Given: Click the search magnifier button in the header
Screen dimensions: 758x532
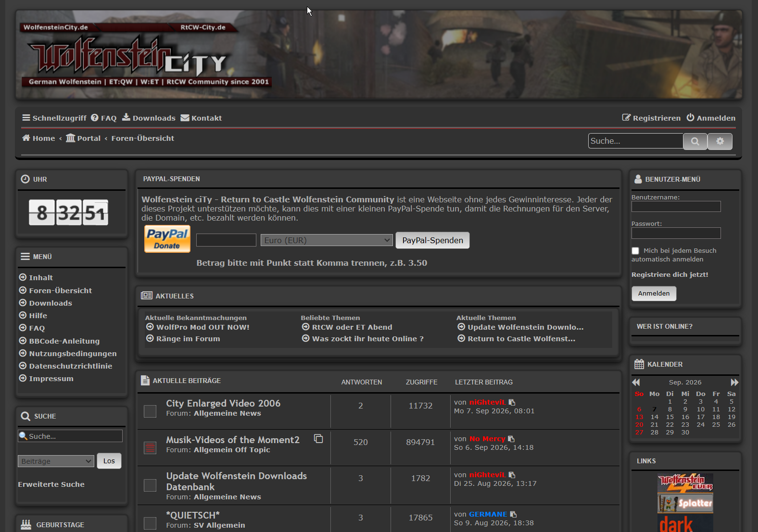Looking at the screenshot, I should pos(695,141).
